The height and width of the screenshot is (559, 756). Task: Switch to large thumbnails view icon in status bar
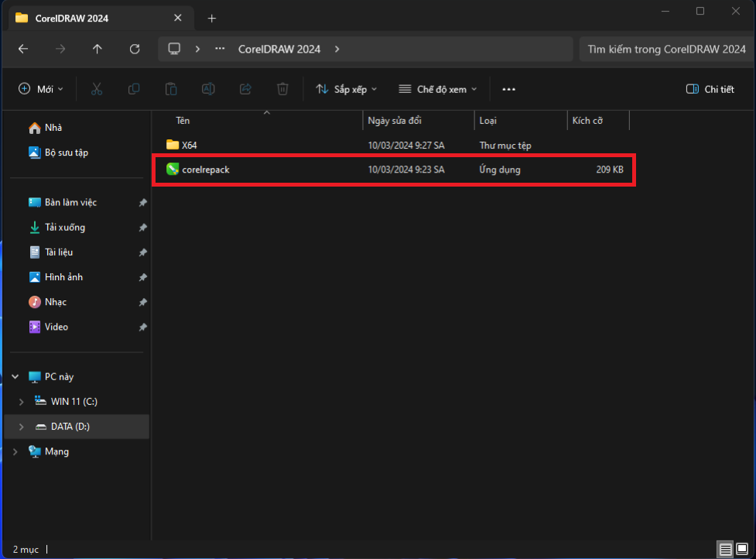pyautogui.click(x=742, y=549)
